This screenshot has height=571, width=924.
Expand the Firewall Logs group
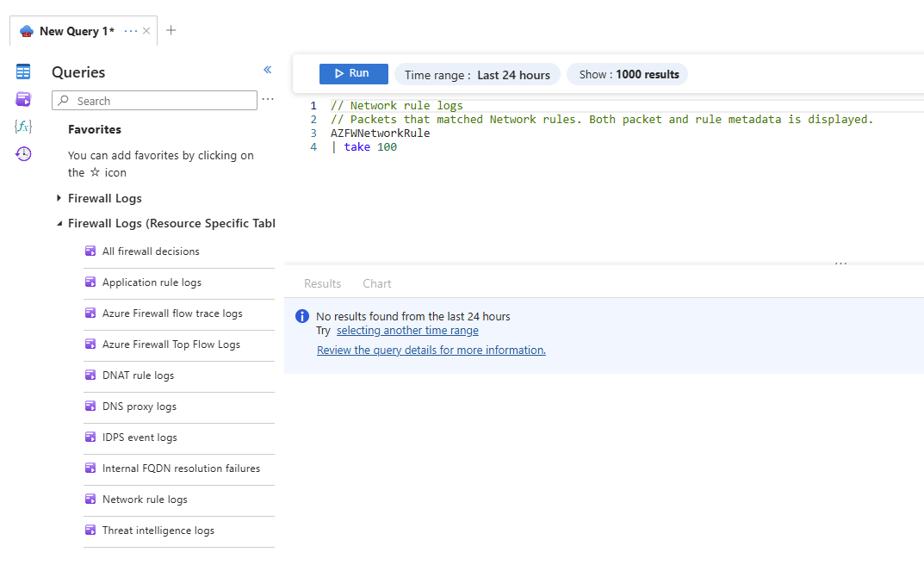click(x=59, y=198)
